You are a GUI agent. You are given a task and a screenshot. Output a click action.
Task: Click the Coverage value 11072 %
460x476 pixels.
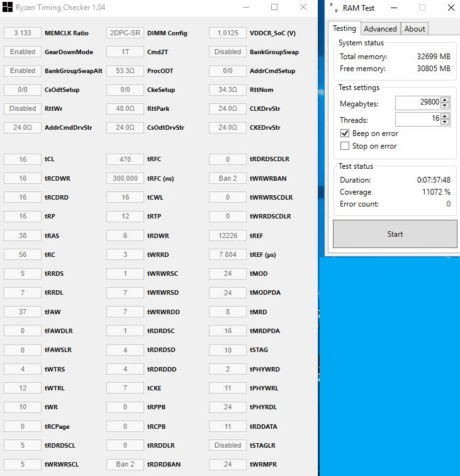click(436, 192)
